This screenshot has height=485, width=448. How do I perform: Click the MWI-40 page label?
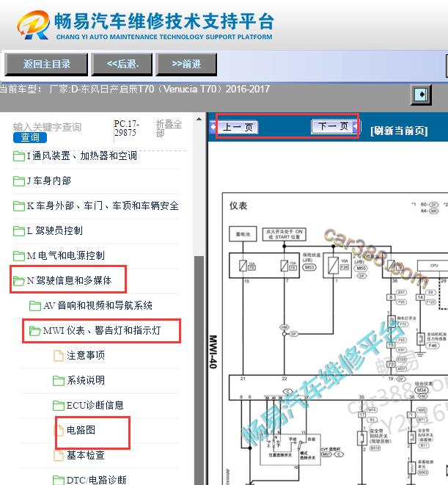click(x=213, y=351)
